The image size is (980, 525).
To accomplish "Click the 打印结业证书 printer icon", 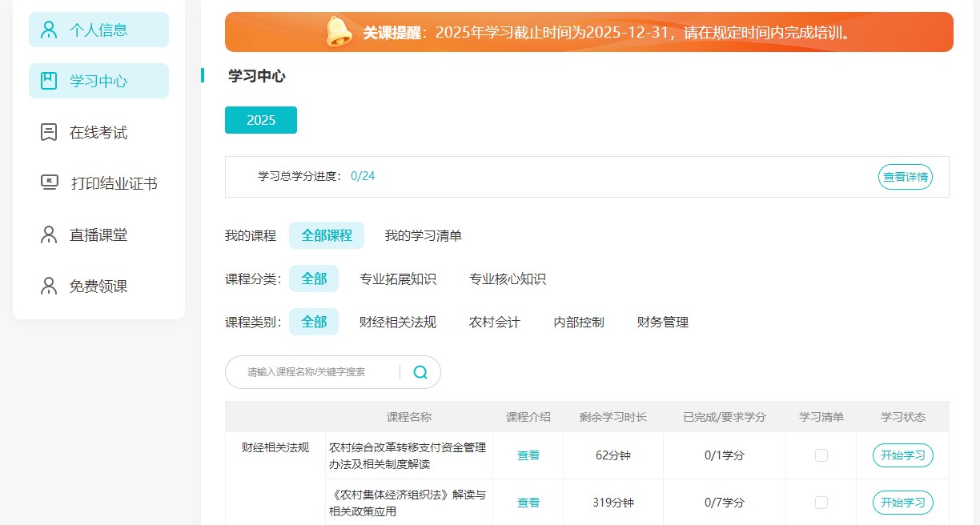I will [49, 183].
